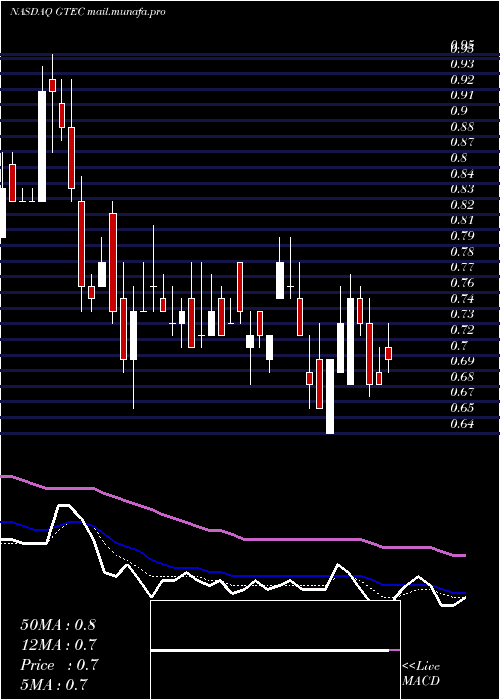Click the 0.74 price axis label
The image size is (500, 700).
462,298
